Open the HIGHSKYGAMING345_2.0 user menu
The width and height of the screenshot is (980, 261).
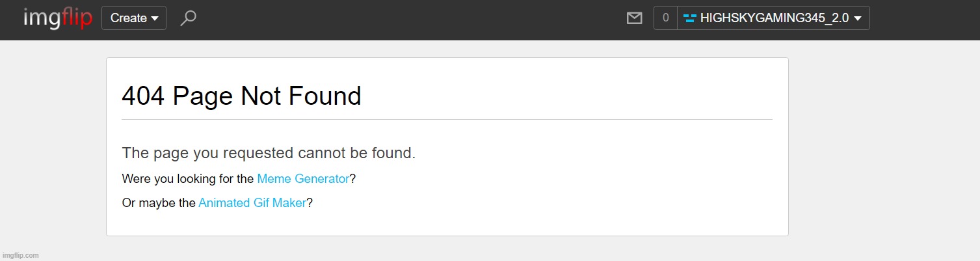pos(773,18)
